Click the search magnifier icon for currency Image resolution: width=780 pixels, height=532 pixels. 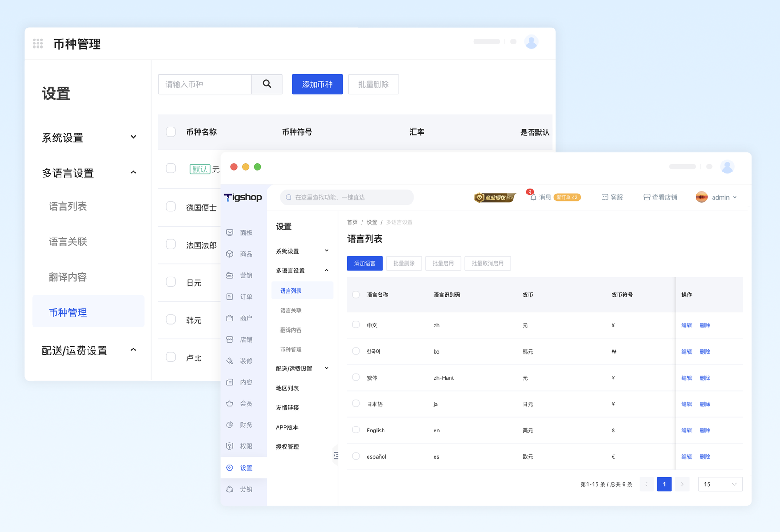[267, 84]
